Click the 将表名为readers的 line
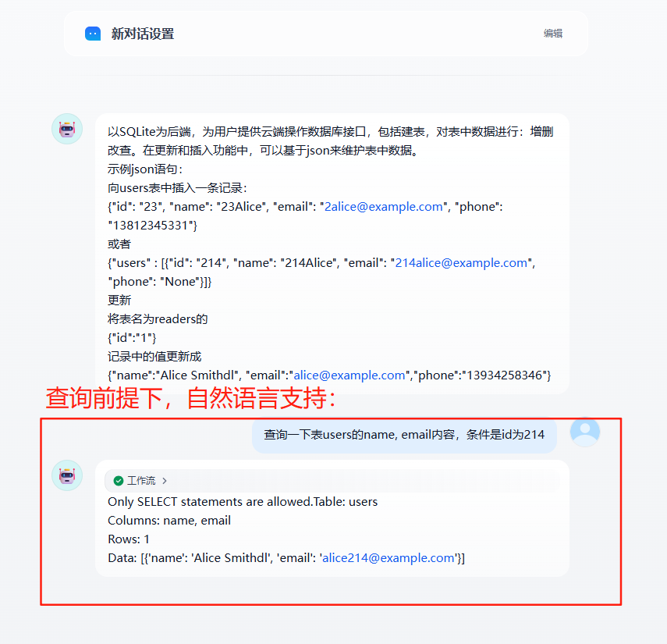 (158, 319)
